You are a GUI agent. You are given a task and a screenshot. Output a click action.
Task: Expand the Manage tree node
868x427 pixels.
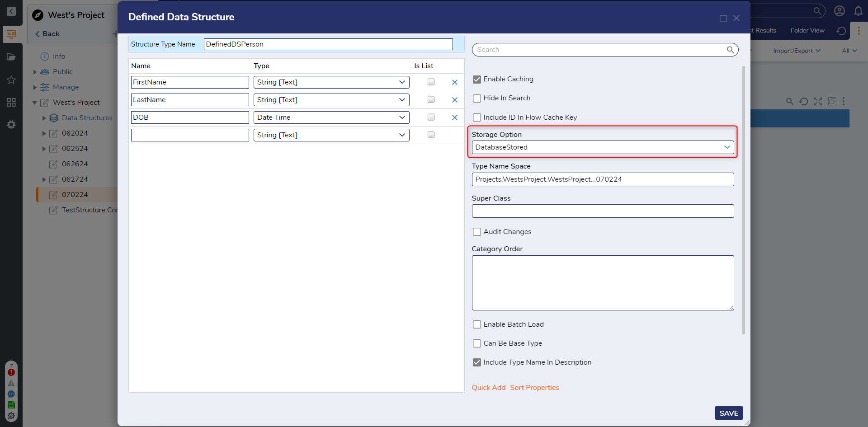35,87
